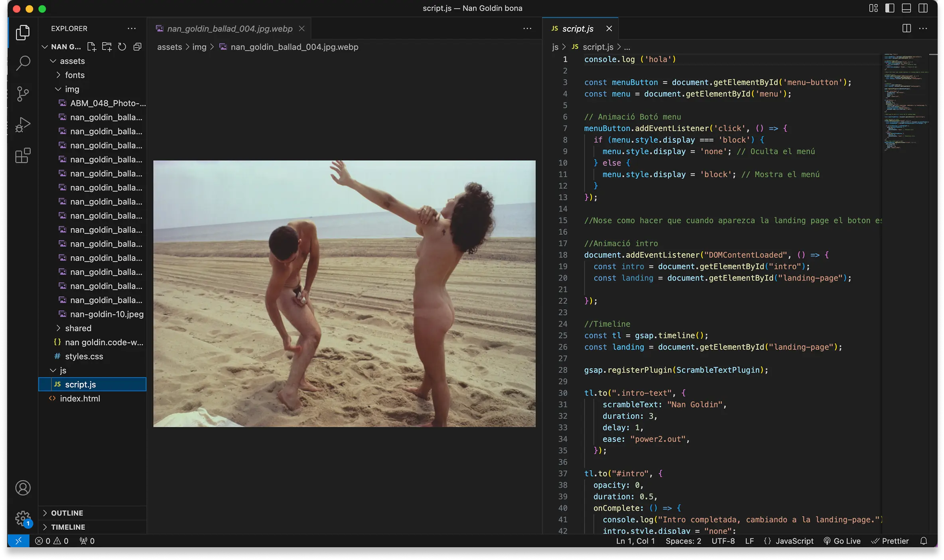Open remote window indicator

(18, 541)
